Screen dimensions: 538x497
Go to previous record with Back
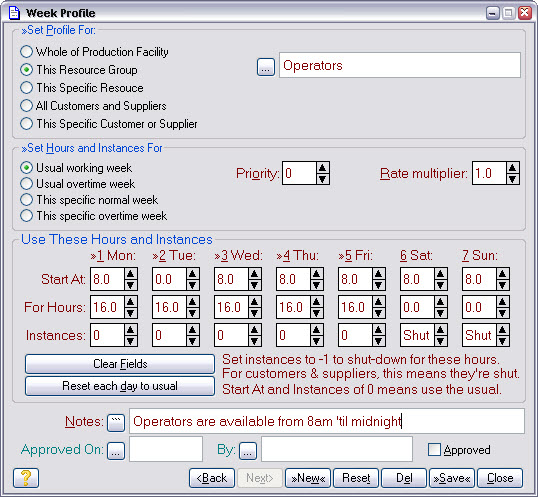click(x=212, y=478)
